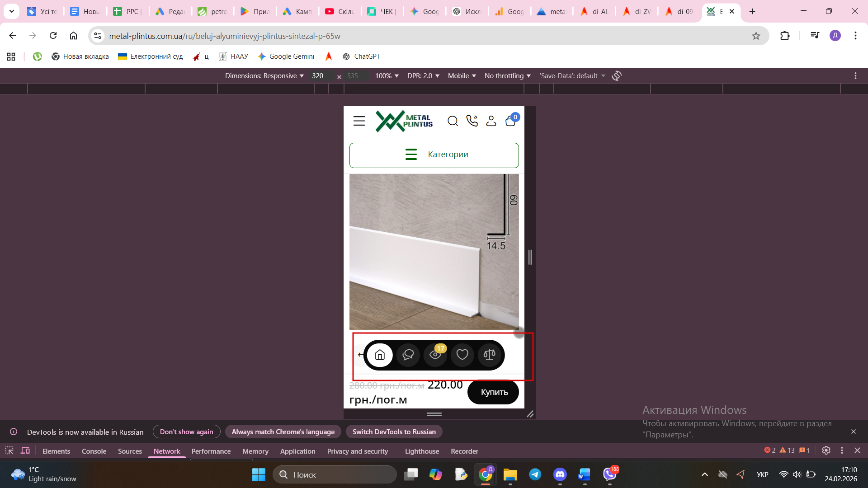The width and height of the screenshot is (868, 488).
Task: Open the No throttling dropdown
Action: tap(507, 76)
